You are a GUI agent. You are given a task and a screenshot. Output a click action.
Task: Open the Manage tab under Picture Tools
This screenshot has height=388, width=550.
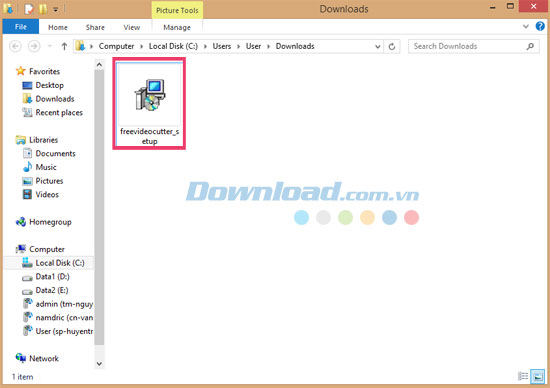coord(177,27)
